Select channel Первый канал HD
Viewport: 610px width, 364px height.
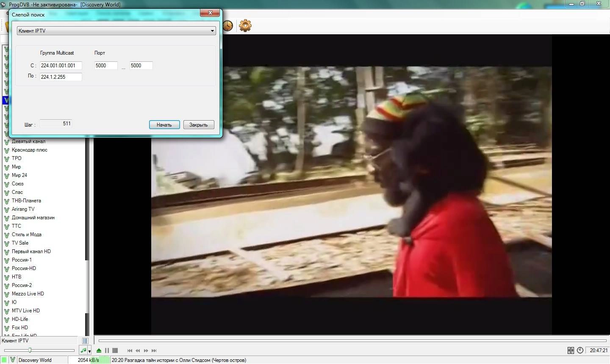pyautogui.click(x=31, y=251)
